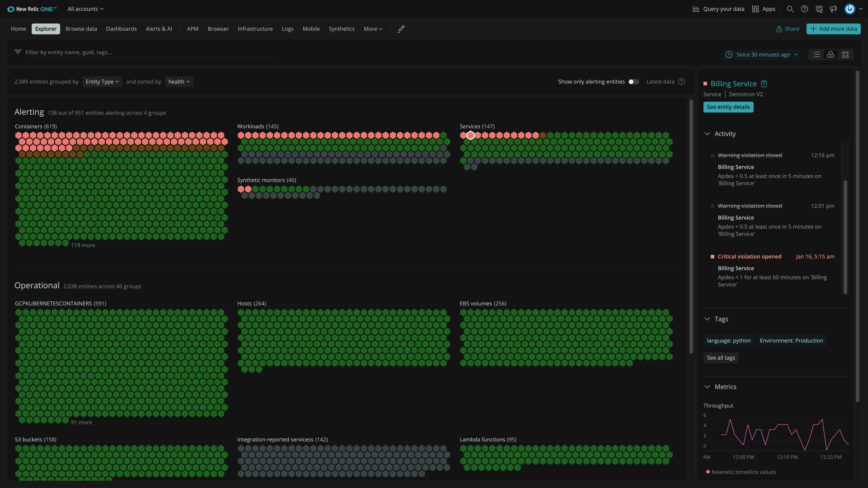Open the Entity Type grouping dropdown

[102, 82]
